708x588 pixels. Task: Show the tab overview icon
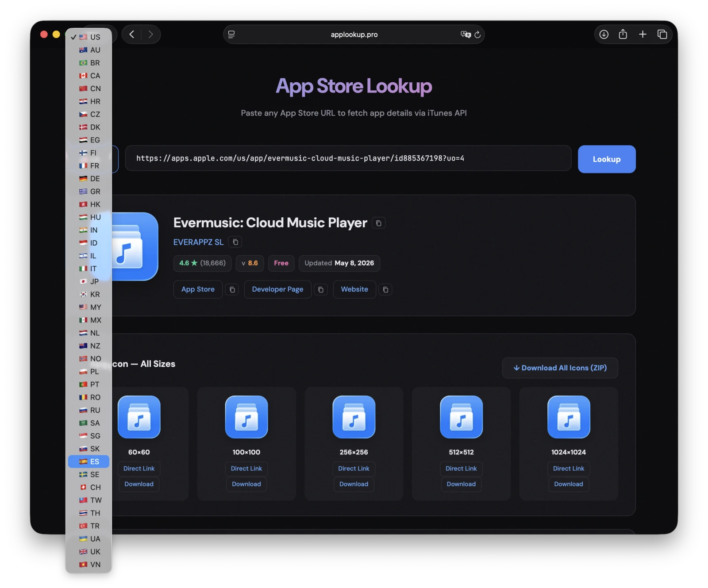[x=662, y=35]
